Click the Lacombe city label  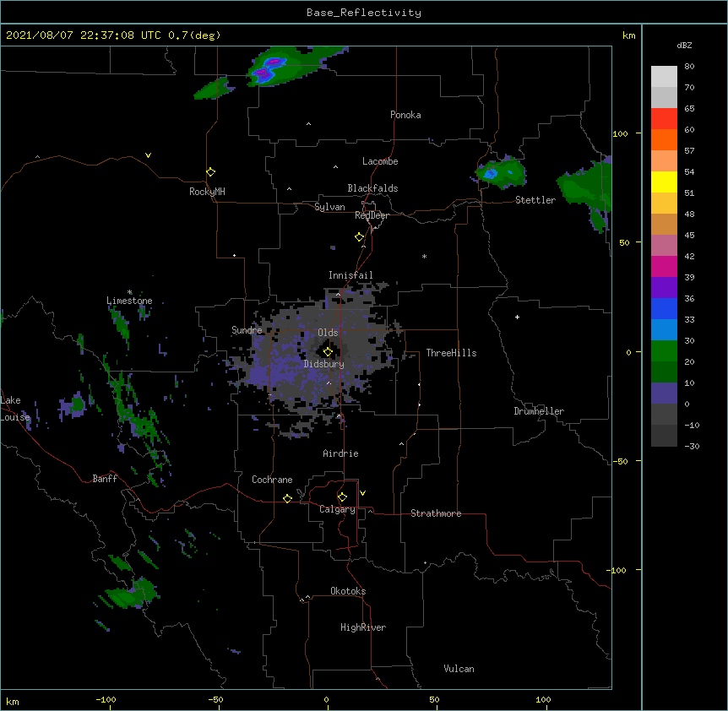click(x=380, y=161)
